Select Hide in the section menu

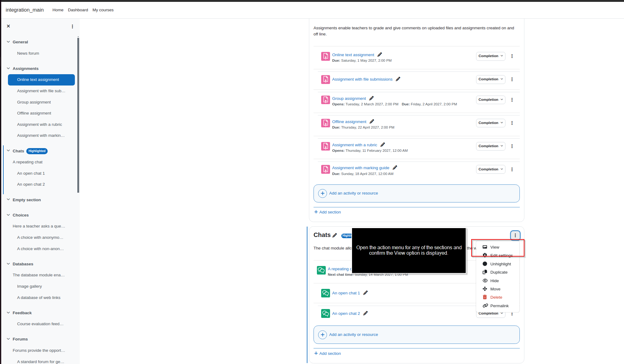[497, 281]
